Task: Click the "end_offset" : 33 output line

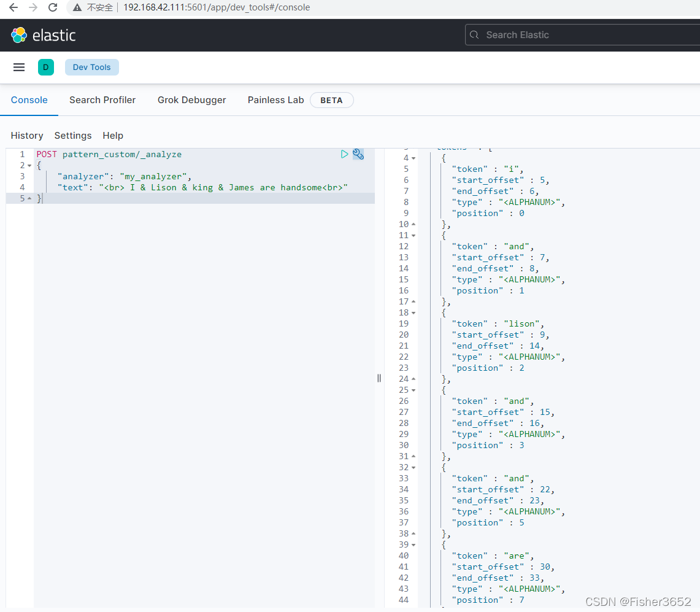Action: pyautogui.click(x=498, y=578)
